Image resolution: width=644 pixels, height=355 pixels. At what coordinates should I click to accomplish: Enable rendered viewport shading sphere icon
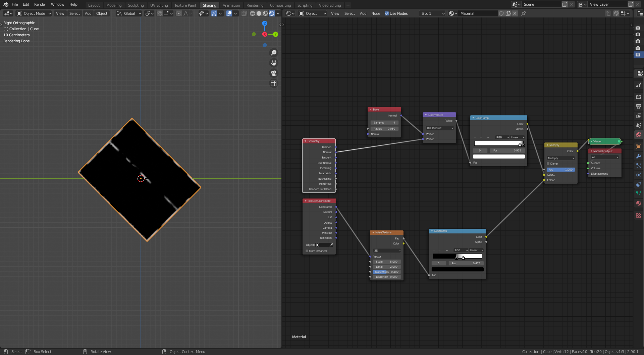click(272, 13)
